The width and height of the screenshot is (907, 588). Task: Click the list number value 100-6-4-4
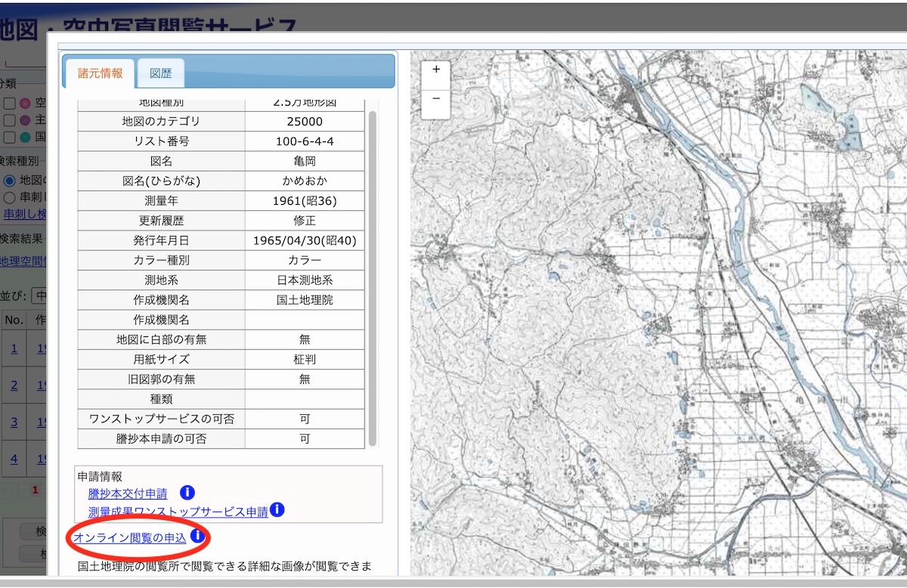pos(305,141)
